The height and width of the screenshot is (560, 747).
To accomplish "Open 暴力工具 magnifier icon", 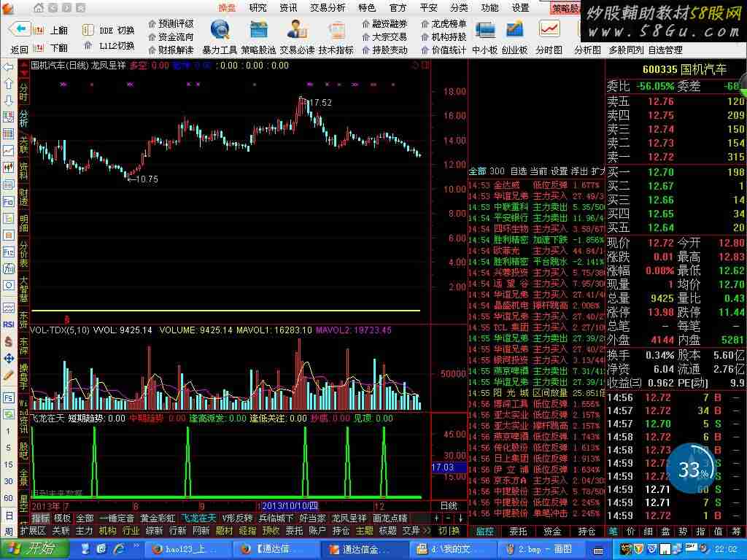I will point(220,31).
